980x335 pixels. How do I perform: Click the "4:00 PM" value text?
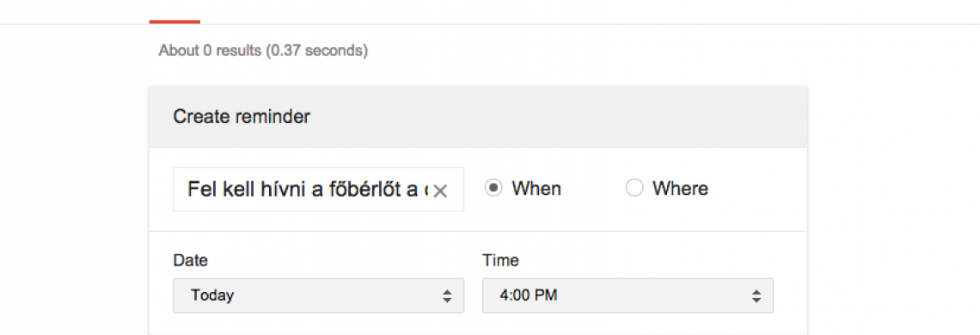(x=528, y=295)
